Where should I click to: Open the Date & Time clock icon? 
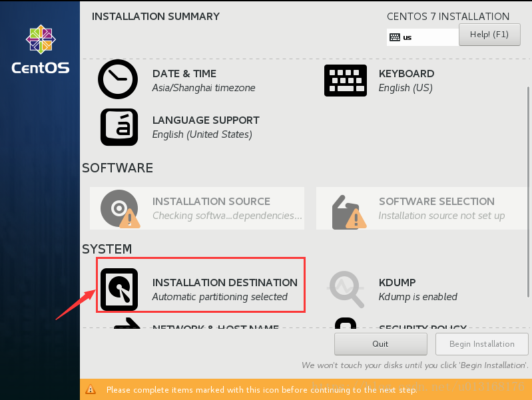[118, 79]
